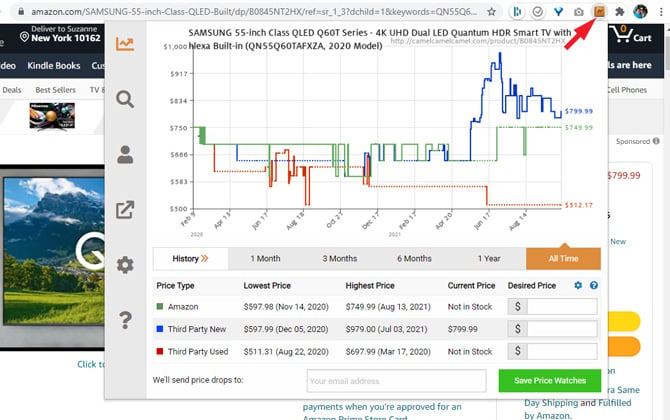Click the Amazon desired price field
This screenshot has height=420, width=670.
pyautogui.click(x=561, y=306)
